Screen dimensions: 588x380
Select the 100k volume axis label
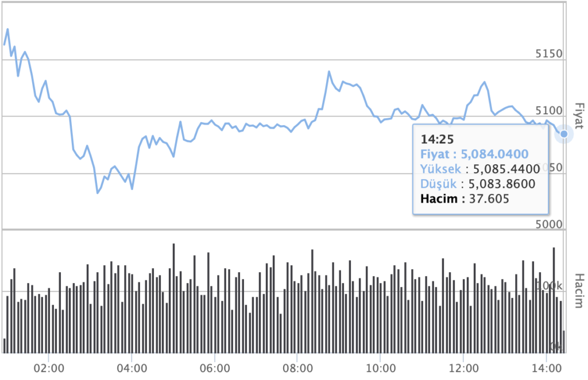(x=550, y=285)
